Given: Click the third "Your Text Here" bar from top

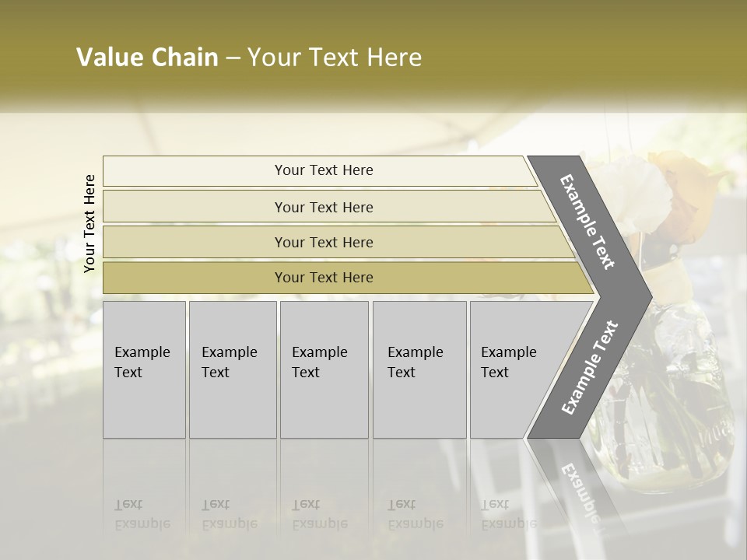Looking at the screenshot, I should [x=323, y=242].
